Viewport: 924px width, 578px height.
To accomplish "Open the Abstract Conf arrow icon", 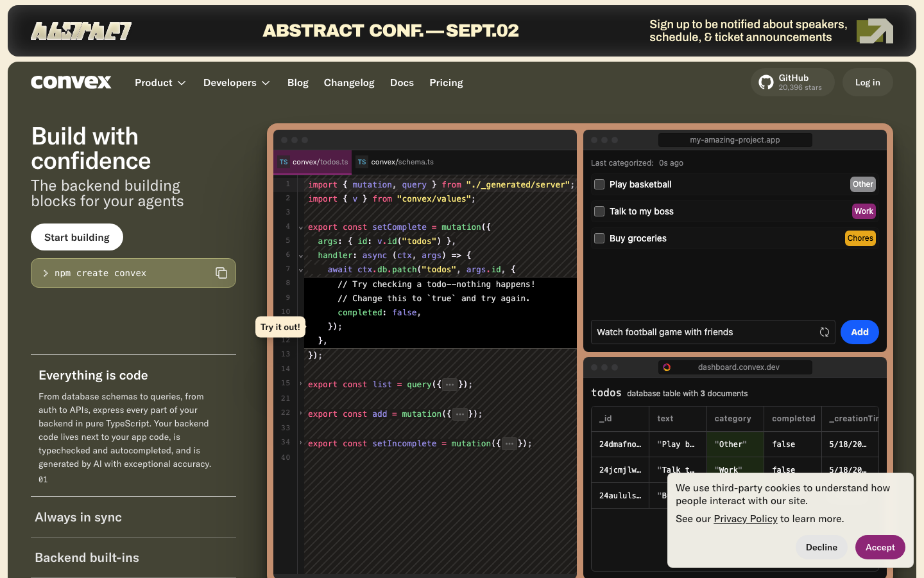I will click(875, 31).
